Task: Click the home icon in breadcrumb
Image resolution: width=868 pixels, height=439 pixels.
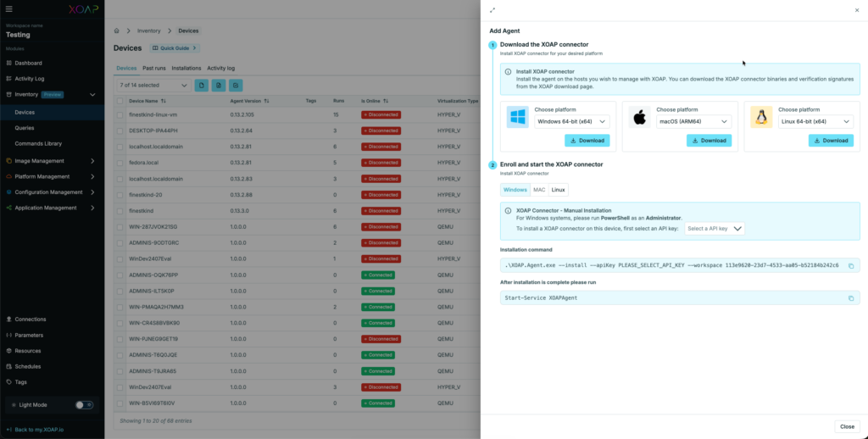Action: [118, 31]
